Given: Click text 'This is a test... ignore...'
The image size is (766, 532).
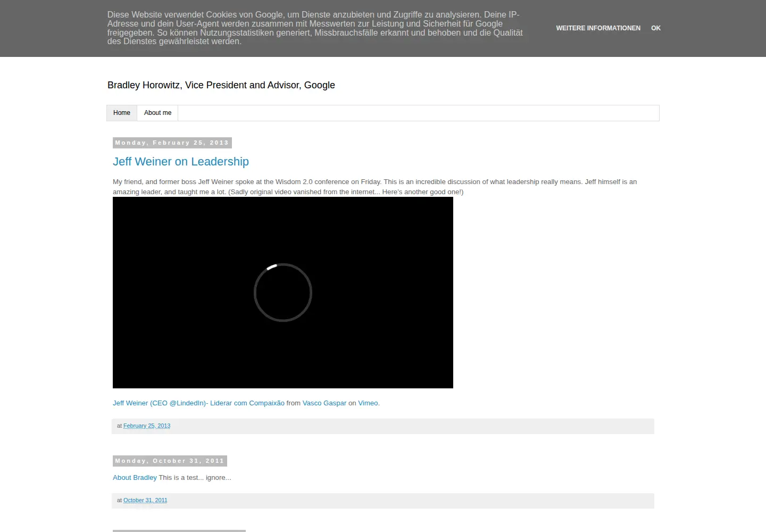Looking at the screenshot, I should (x=195, y=478).
